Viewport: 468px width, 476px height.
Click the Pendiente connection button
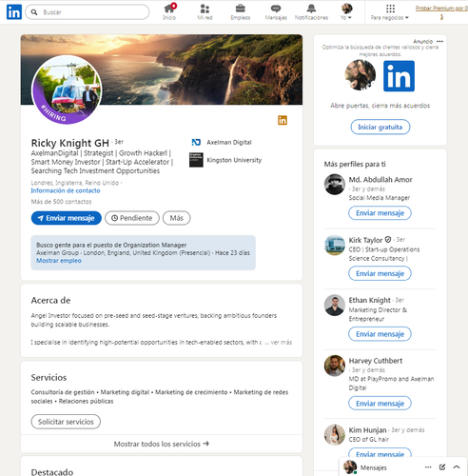tap(132, 218)
